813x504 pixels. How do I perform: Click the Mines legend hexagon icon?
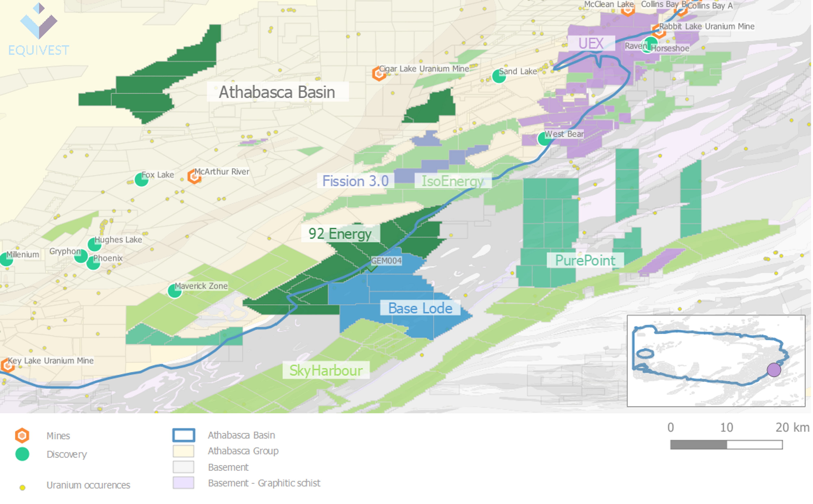(22, 435)
